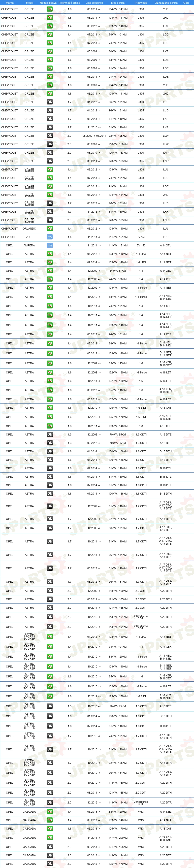Screen dimensions: 194x868
Task: Click the EV 150 body cell in the Volt row
Action: (141, 237)
